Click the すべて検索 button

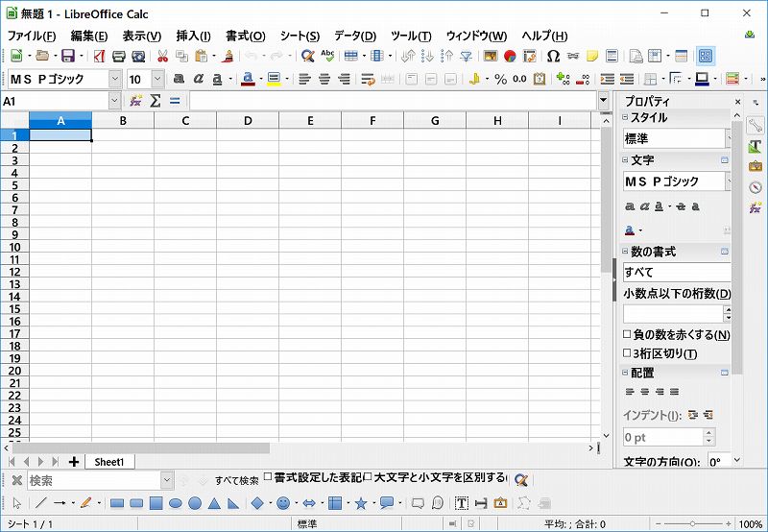(236, 480)
